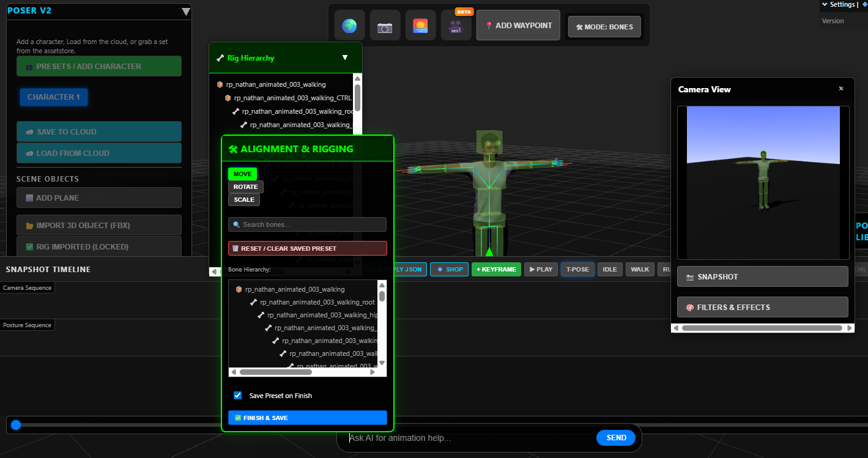This screenshot has width=868, height=458.
Task: Select the Camera Sequence tab
Action: tap(27, 287)
